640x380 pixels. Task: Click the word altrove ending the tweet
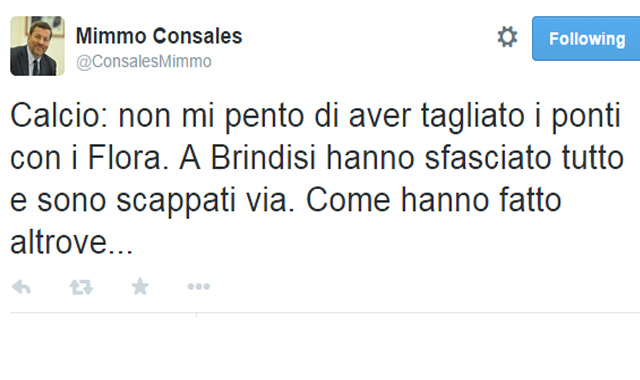point(71,242)
